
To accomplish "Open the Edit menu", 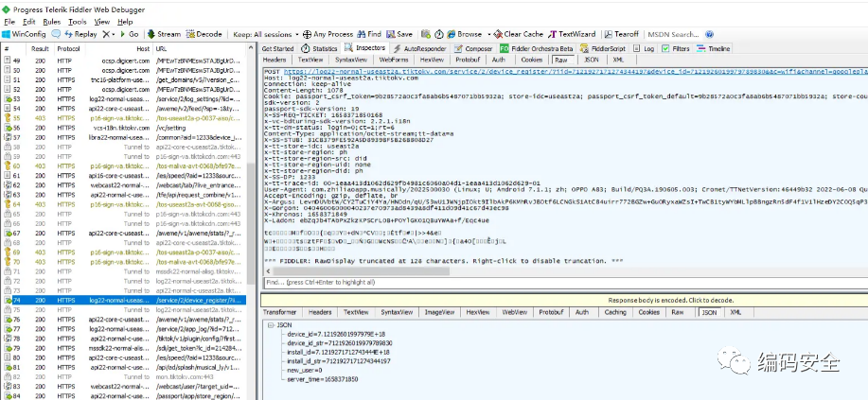I will tap(28, 22).
